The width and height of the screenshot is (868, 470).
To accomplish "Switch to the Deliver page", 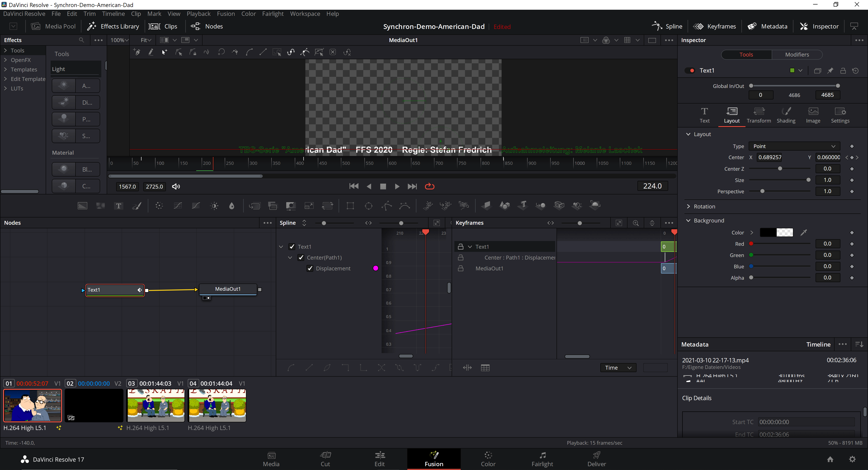I will pyautogui.click(x=597, y=459).
